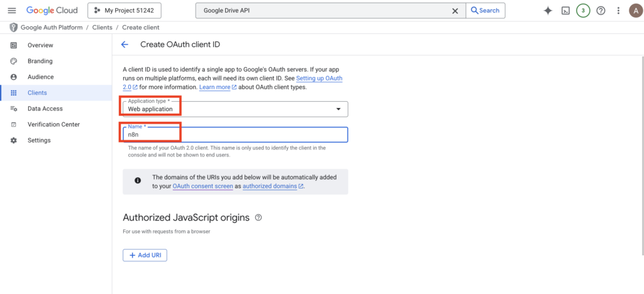Open the main navigation hamburger menu
This screenshot has height=294, width=644.
[11, 11]
